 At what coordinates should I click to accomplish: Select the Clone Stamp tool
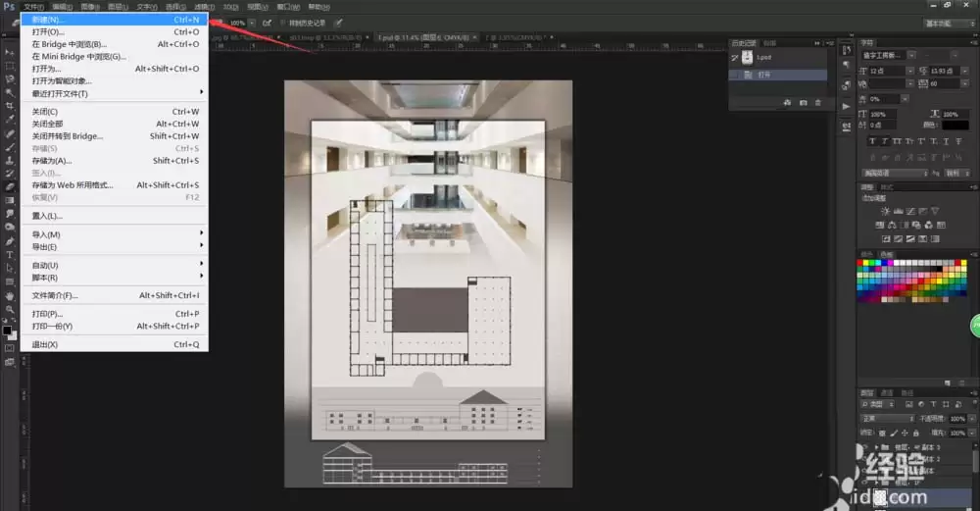(10, 160)
